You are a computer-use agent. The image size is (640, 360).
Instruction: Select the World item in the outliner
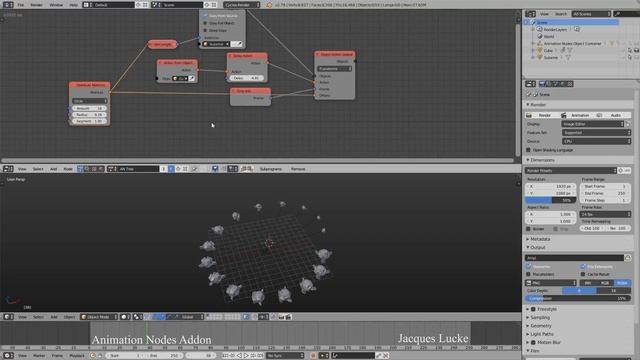549,36
